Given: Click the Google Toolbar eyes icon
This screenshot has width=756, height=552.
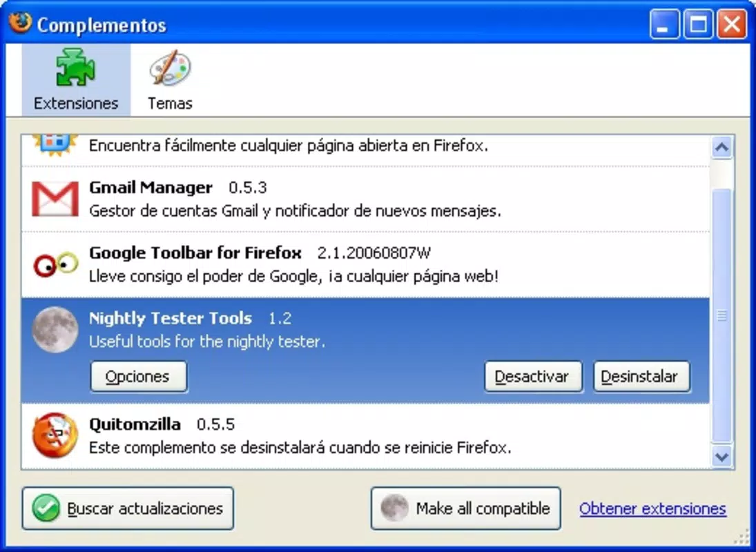Looking at the screenshot, I should click(55, 264).
